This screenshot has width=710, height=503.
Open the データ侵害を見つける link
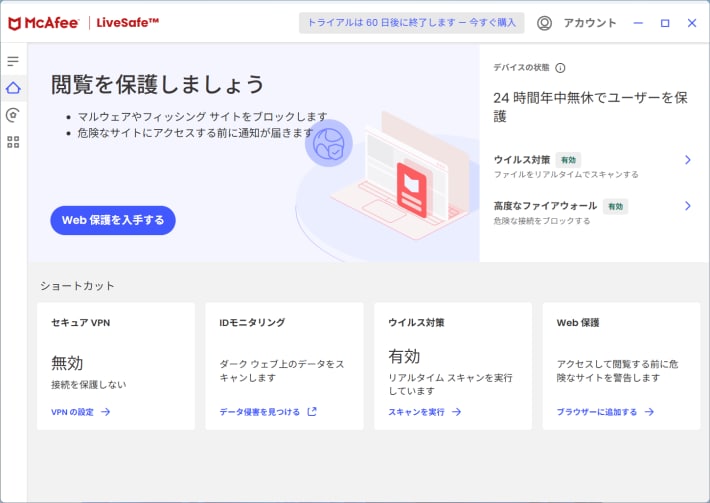[259, 412]
